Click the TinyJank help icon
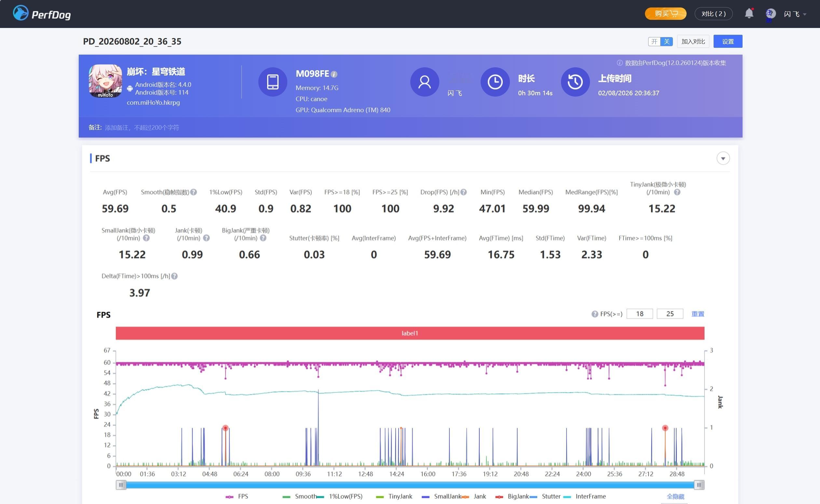Screen dimensions: 820x504 (x=677, y=192)
